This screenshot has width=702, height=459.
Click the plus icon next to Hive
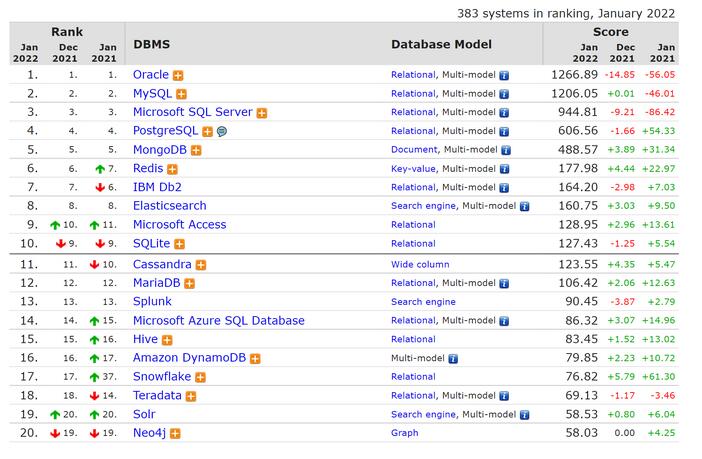[x=167, y=340]
